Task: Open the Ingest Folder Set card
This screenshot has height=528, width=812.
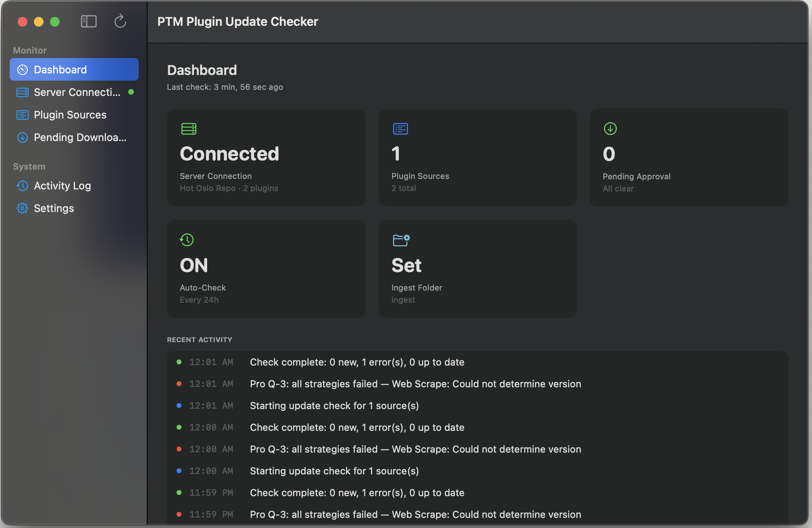Action: 478,269
